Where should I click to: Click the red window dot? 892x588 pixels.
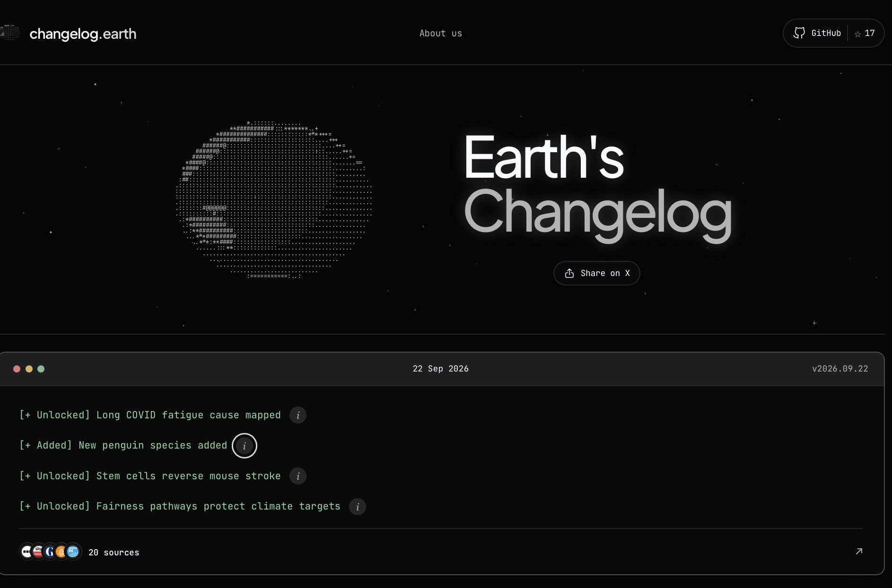click(x=17, y=369)
